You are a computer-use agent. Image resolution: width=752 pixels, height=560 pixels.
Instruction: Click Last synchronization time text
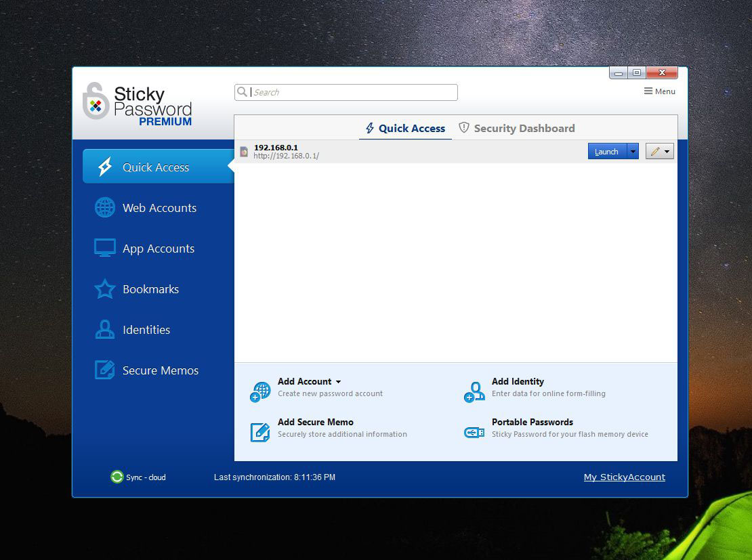(274, 477)
